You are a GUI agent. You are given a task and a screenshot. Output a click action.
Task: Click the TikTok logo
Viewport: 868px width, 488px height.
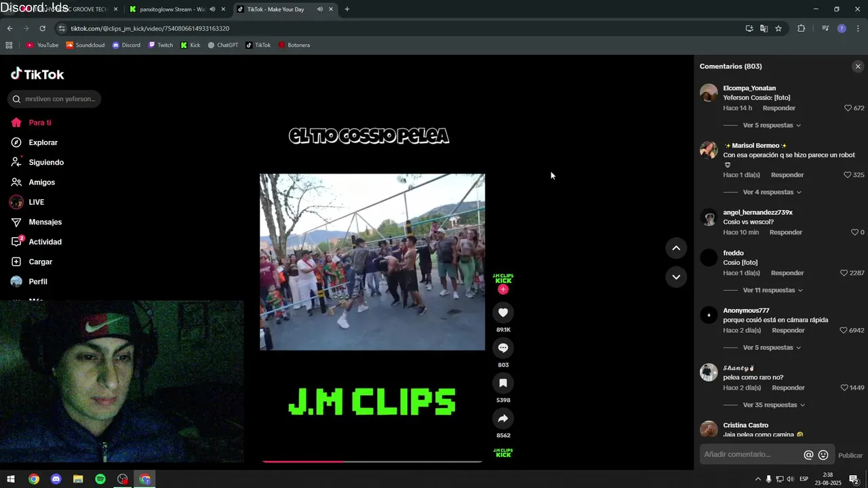37,74
